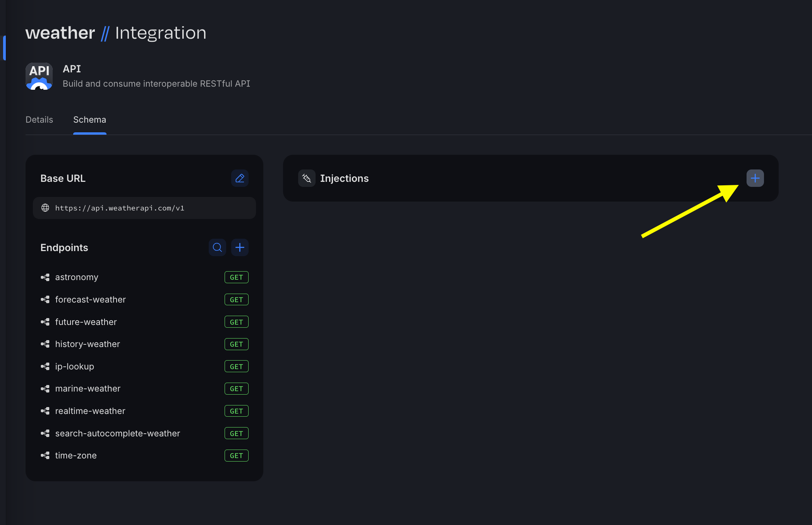The image size is (812, 525).
Task: Click the API integration logo
Action: [x=39, y=76]
